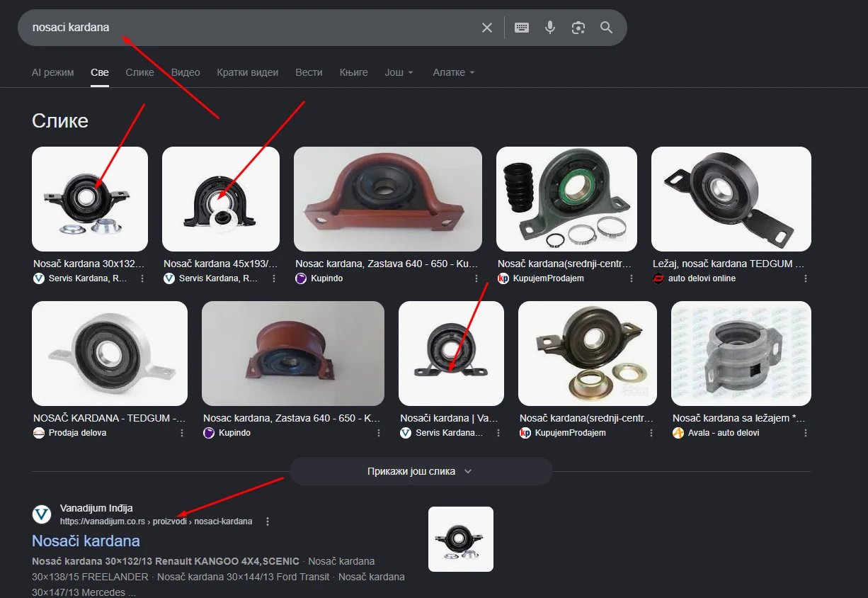Open options menu for Vanadijum Inđija result
The height and width of the screenshot is (598, 868).
pyautogui.click(x=268, y=521)
